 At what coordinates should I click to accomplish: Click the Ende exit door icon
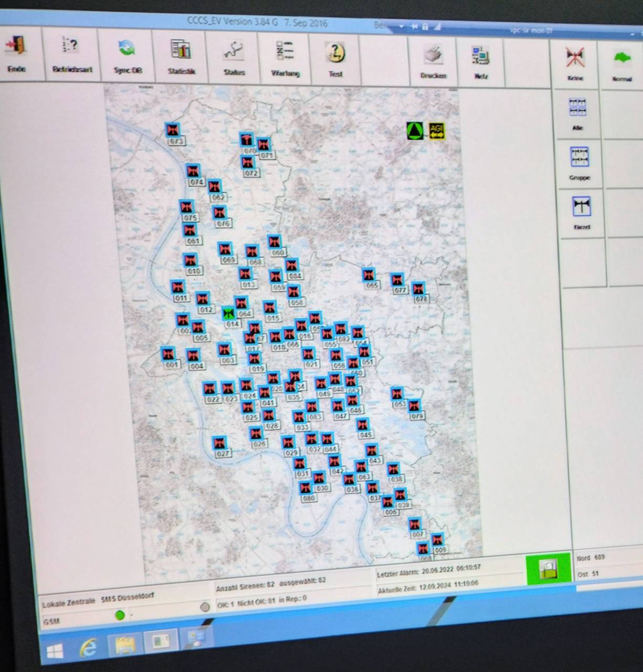click(x=17, y=47)
